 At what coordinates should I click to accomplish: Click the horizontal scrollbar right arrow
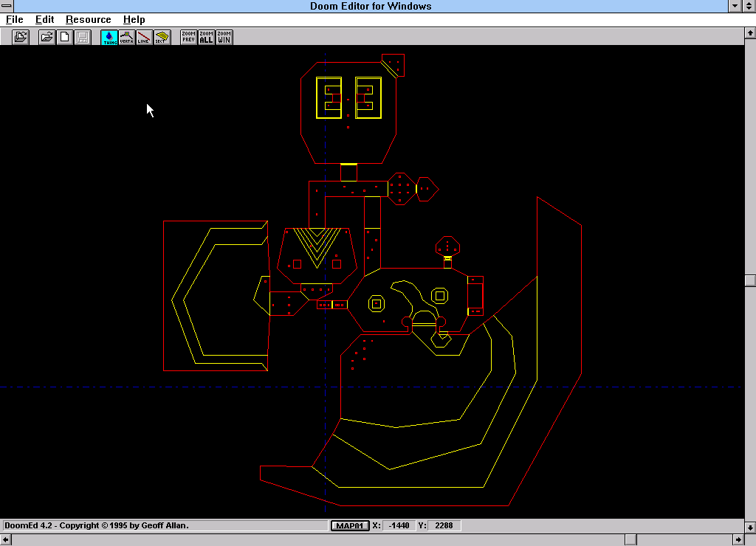point(738,539)
